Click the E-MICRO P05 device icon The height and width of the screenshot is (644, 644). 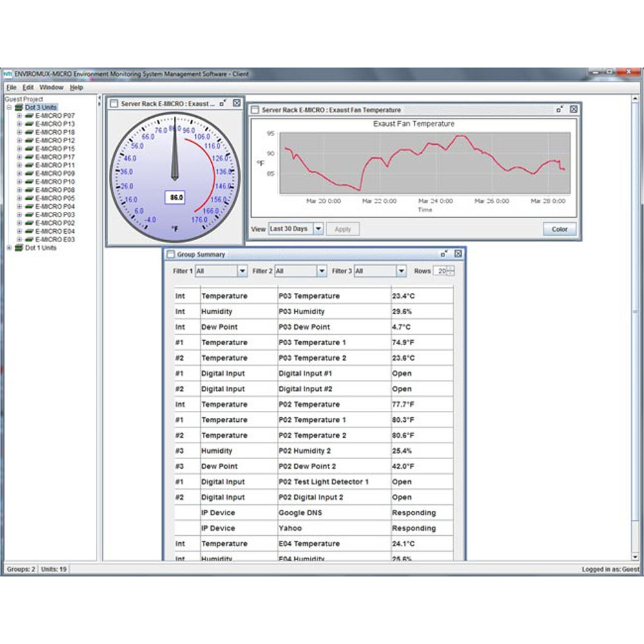[x=29, y=198]
